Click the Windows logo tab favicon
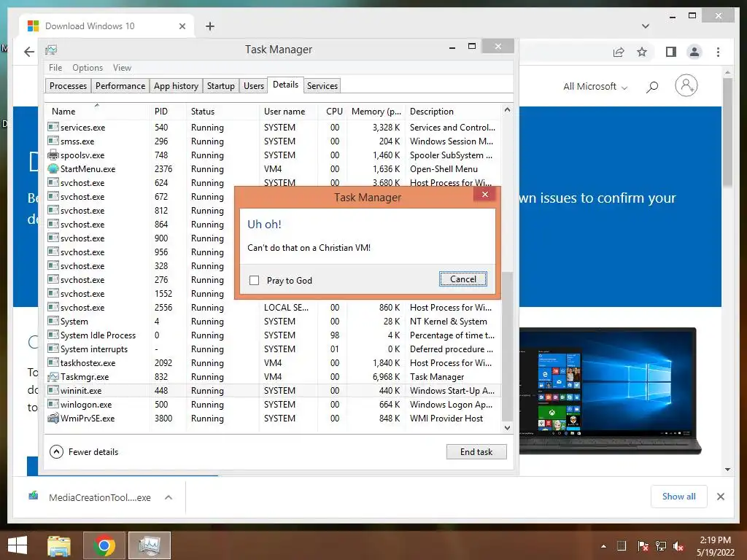 coord(34,26)
